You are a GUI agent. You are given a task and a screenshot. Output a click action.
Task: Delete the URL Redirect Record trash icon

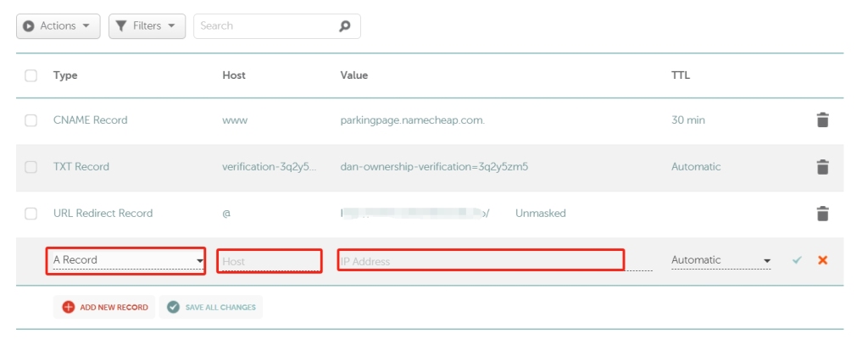tap(821, 214)
